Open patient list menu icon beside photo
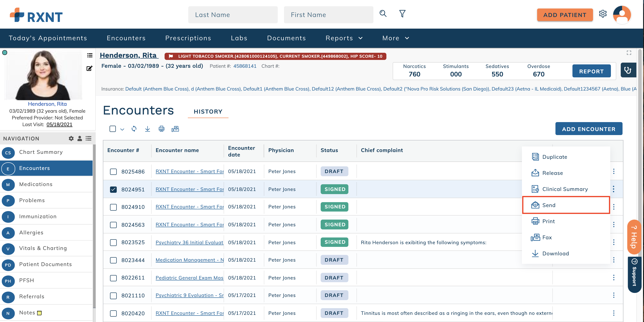Viewport: 644px width, 322px height. click(89, 55)
